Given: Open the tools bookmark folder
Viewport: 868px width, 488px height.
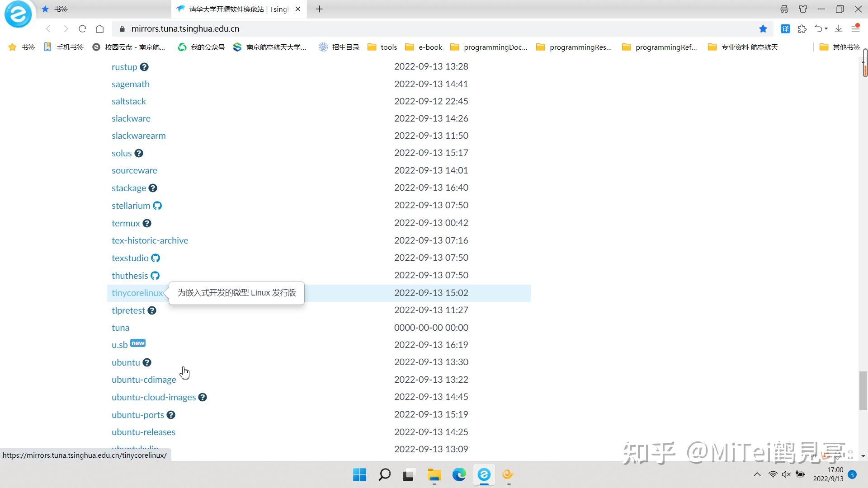Looking at the screenshot, I should [382, 47].
